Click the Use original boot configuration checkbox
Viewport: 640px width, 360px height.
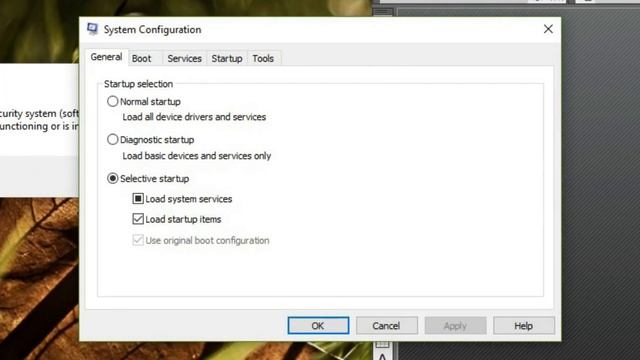(x=138, y=240)
